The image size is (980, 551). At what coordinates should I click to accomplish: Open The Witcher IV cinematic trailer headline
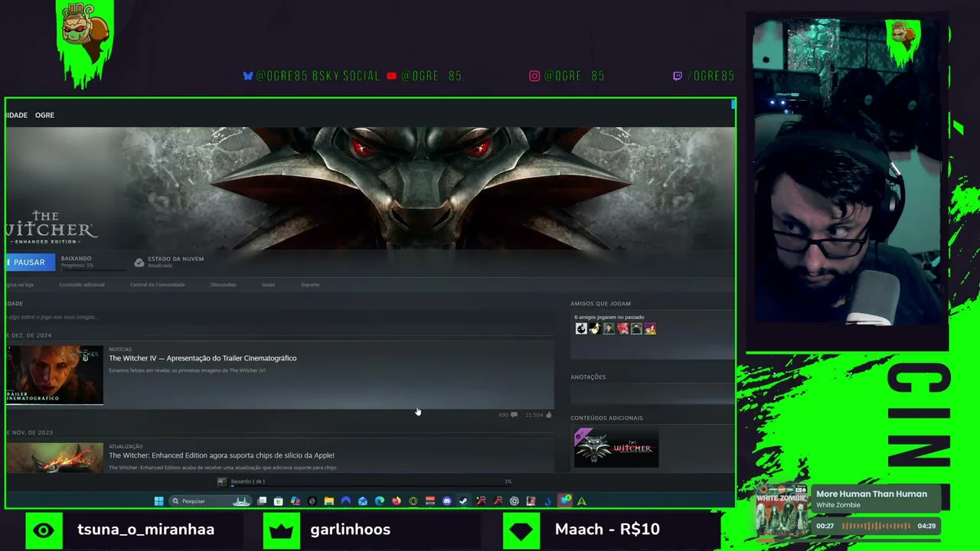[x=202, y=358]
